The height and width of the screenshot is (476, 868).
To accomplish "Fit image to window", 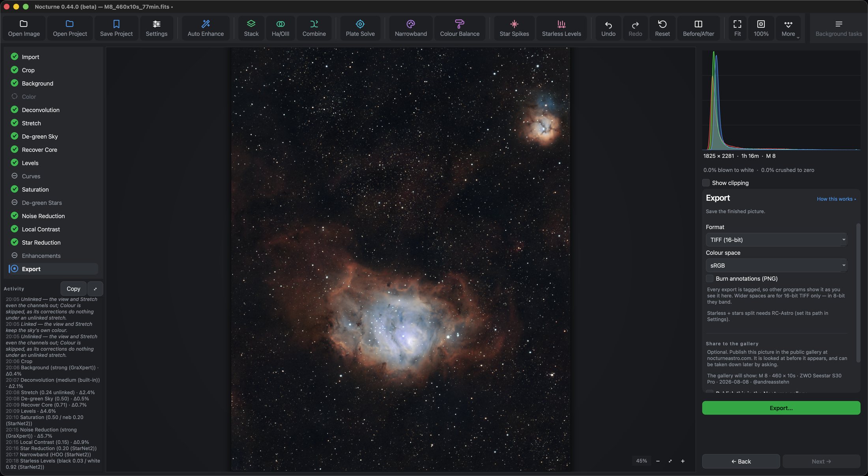I will [x=737, y=28].
